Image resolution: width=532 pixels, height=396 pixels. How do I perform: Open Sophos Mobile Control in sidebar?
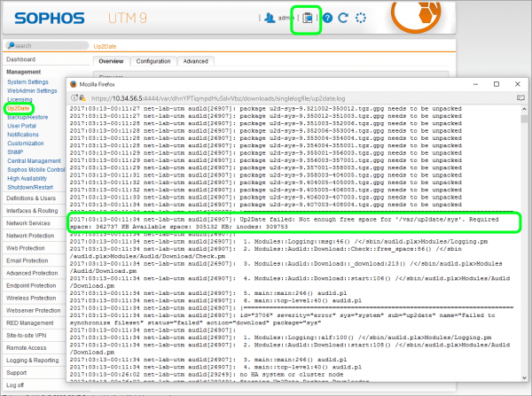(36, 170)
